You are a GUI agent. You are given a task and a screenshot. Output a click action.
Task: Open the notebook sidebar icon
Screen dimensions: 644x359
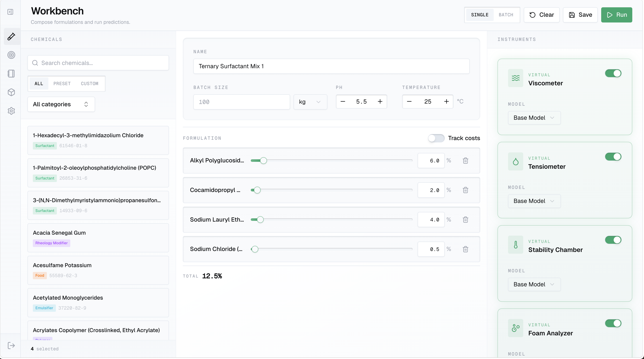click(11, 74)
